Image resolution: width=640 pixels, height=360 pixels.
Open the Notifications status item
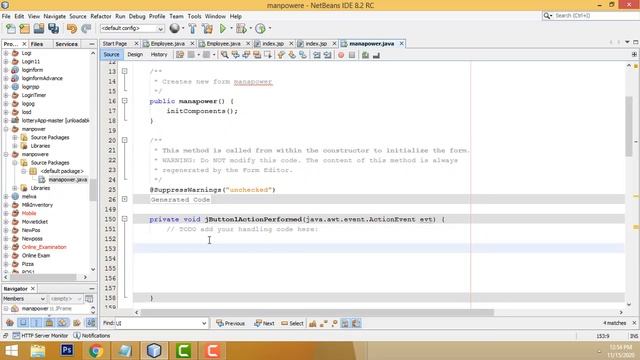tap(92, 336)
